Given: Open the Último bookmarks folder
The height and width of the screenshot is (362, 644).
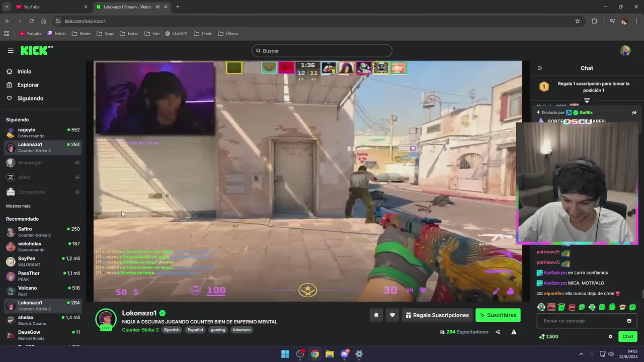Looking at the screenshot, I should [228, 34].
